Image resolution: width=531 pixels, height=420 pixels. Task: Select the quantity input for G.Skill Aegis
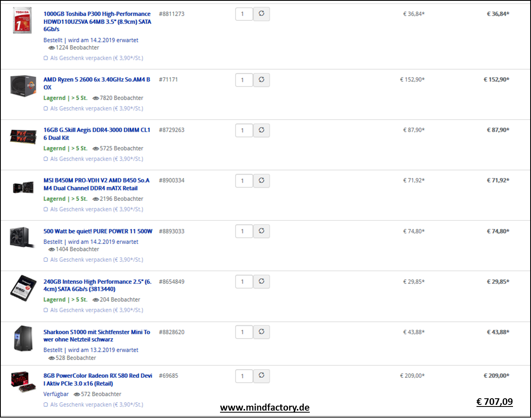click(244, 130)
